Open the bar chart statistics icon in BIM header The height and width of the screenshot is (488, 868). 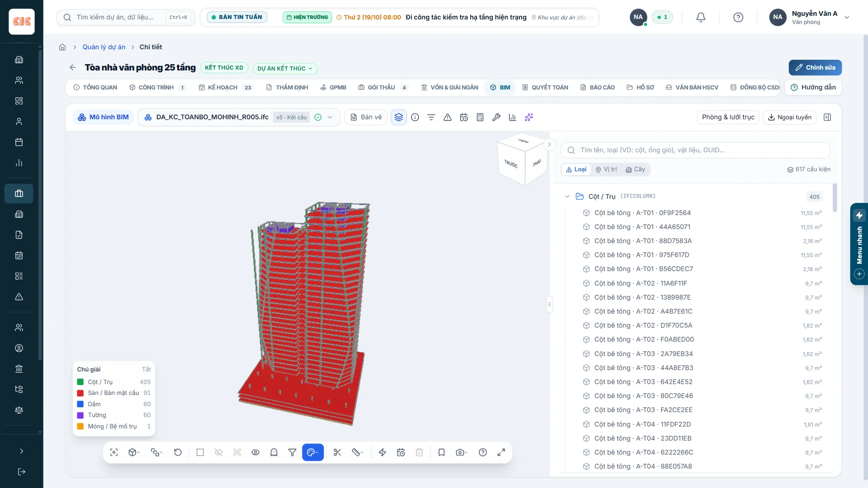click(x=513, y=117)
